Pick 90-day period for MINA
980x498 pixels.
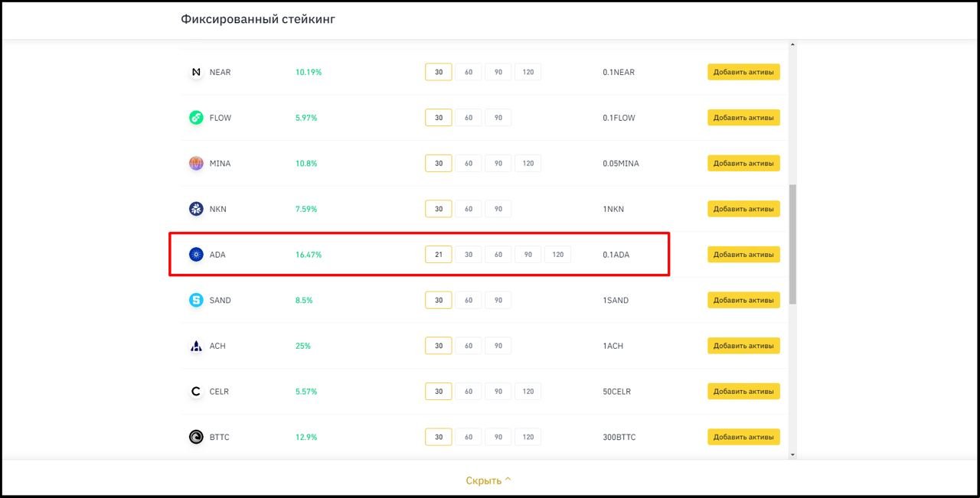pyautogui.click(x=498, y=164)
